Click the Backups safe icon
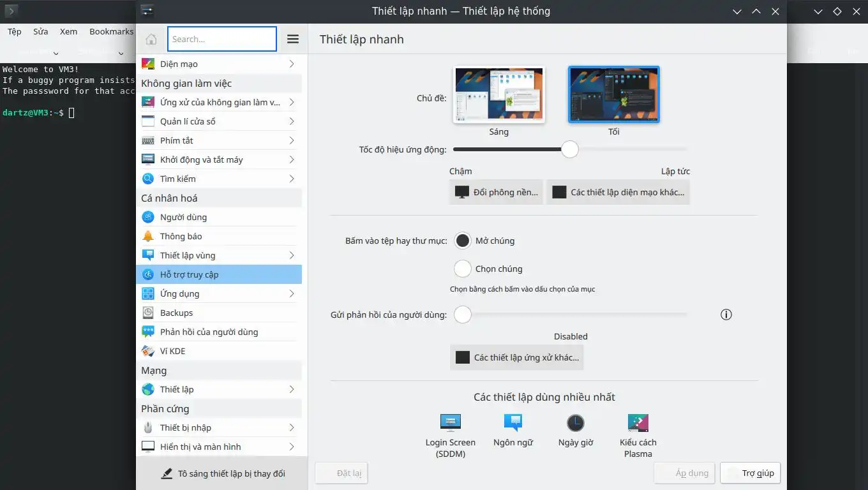 [148, 313]
